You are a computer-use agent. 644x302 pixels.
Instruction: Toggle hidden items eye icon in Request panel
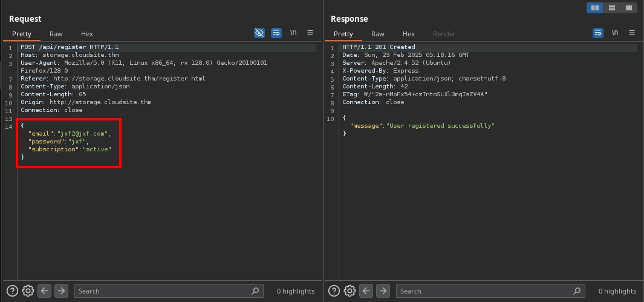259,33
